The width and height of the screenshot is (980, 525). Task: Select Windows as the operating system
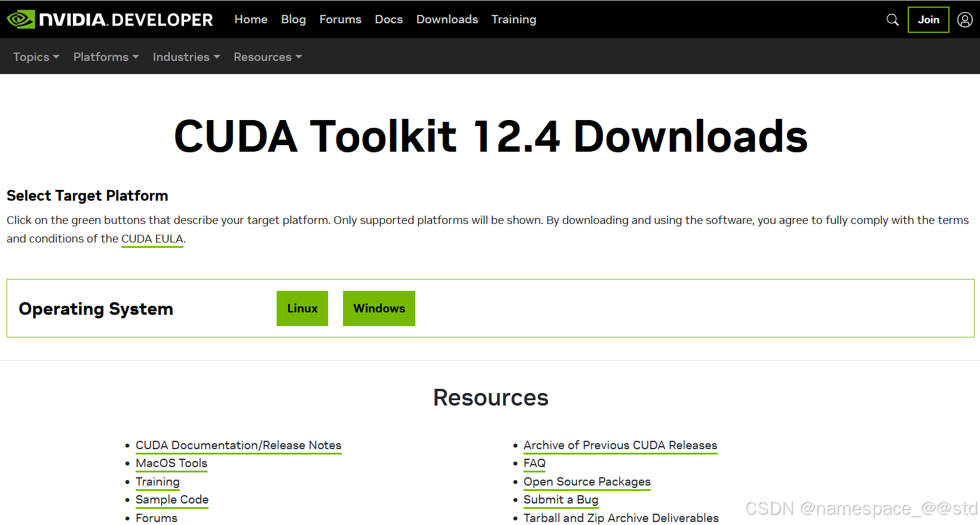379,308
